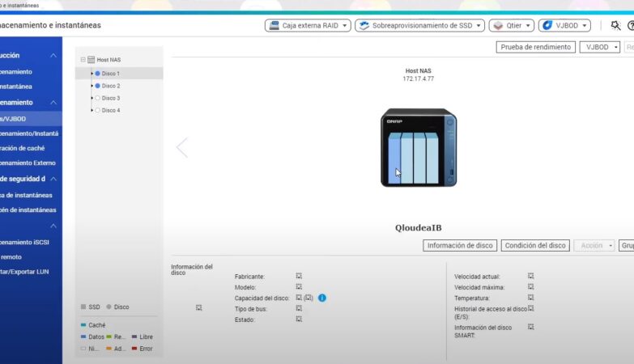Click the Error legend color swatch
This screenshot has height=364, width=634.
coord(134,349)
